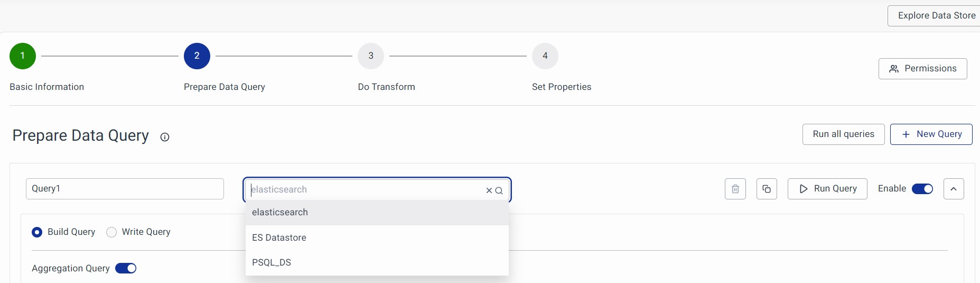Click the Query1 name input field
Screen dimensions: 980x283
(x=125, y=189)
